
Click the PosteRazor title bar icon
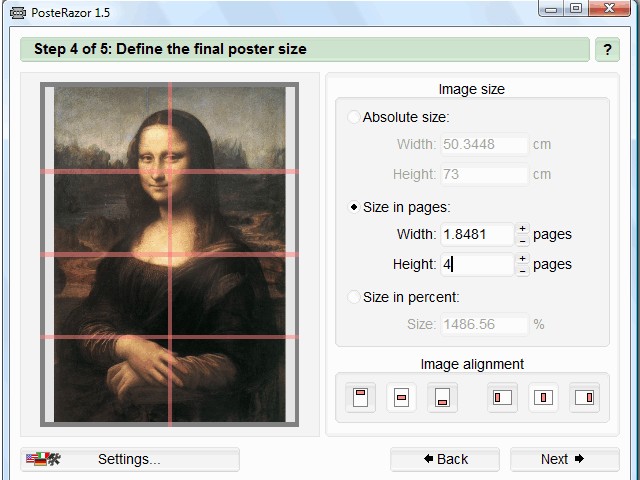(x=18, y=13)
